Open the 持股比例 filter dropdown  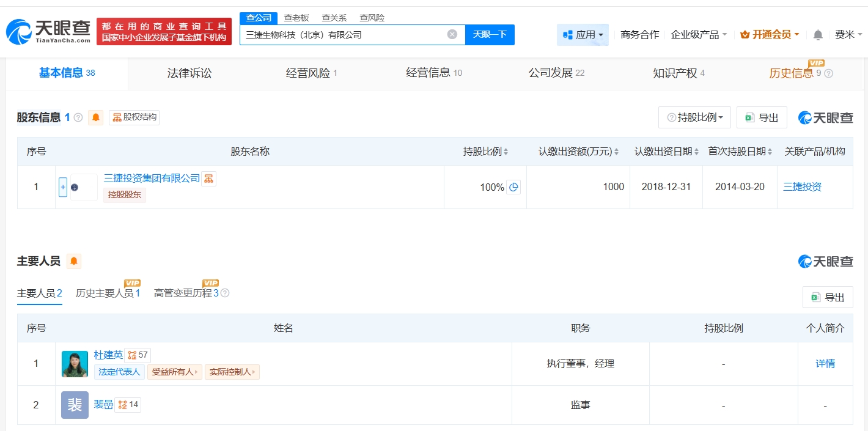[x=694, y=117]
